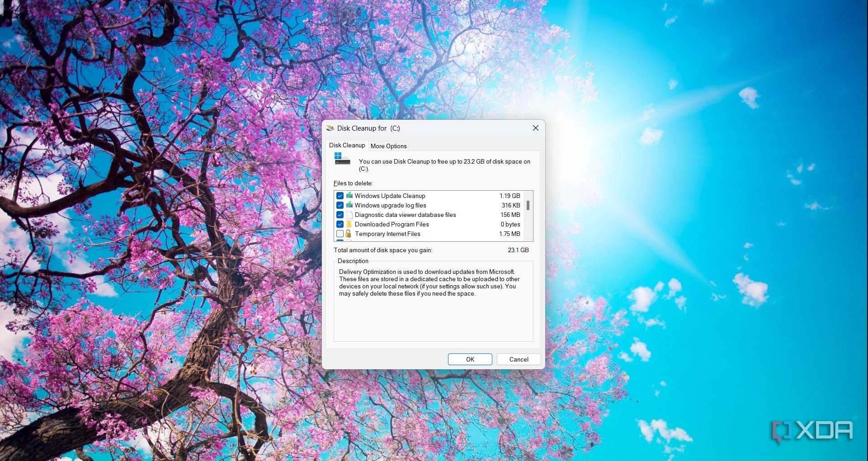Click the Diagnostic data viewer file icon
This screenshot has height=461, width=868.
pyautogui.click(x=349, y=215)
